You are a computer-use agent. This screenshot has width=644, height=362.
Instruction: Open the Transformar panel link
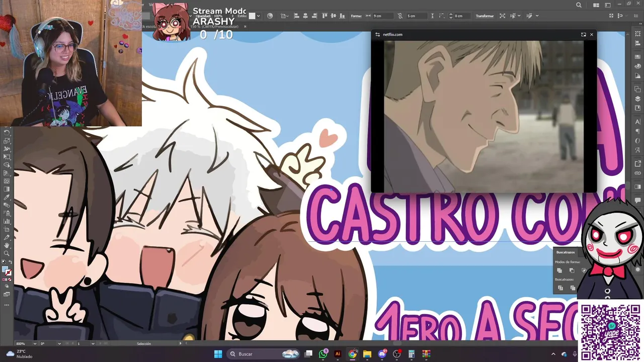pos(485,16)
